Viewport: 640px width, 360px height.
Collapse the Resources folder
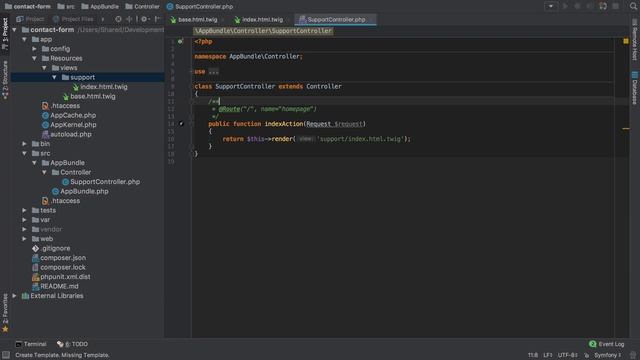tap(35, 58)
